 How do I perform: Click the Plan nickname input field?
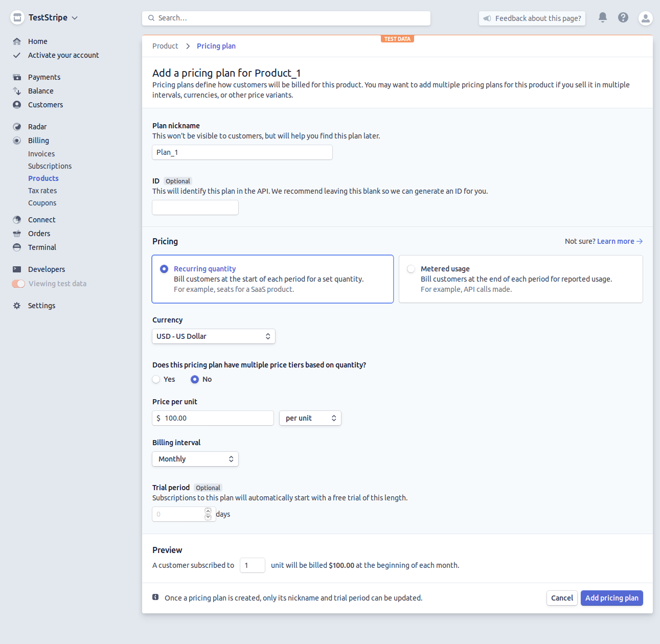(x=242, y=152)
